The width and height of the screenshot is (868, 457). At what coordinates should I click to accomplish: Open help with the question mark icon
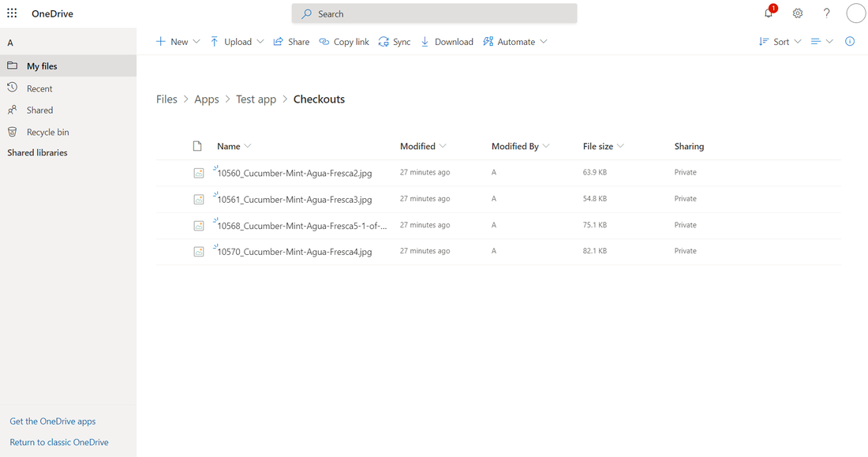coord(826,13)
